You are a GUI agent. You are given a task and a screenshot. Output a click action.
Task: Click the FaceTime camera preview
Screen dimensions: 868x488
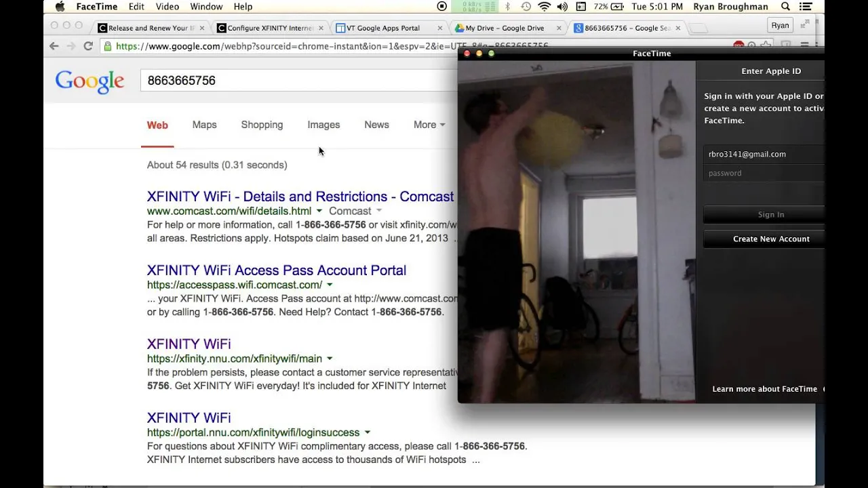pyautogui.click(x=577, y=231)
